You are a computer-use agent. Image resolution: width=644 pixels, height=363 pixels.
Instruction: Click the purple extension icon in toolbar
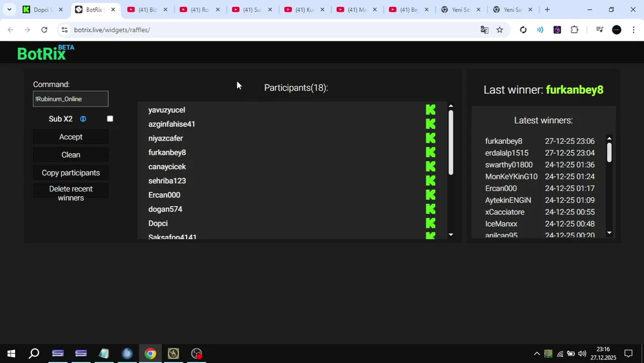pos(557,30)
